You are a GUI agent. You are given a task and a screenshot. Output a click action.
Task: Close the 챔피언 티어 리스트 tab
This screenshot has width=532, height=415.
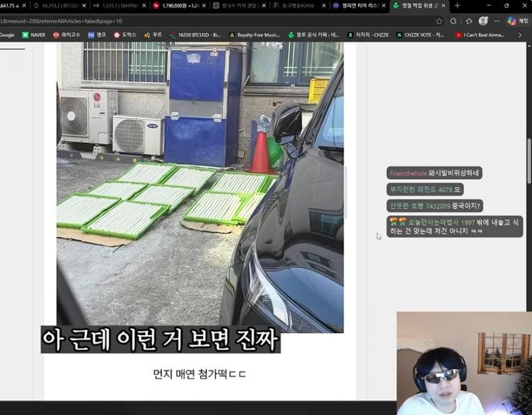[x=384, y=6]
